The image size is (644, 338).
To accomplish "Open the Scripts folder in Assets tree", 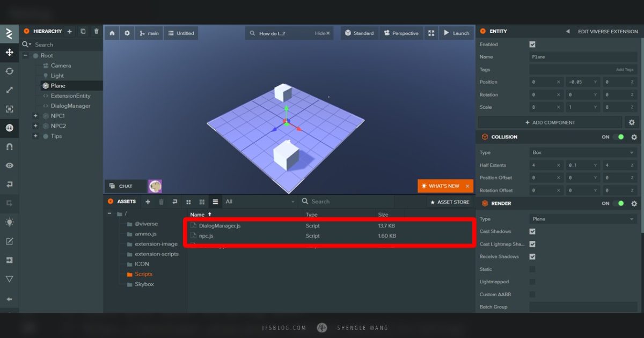I will point(143,274).
